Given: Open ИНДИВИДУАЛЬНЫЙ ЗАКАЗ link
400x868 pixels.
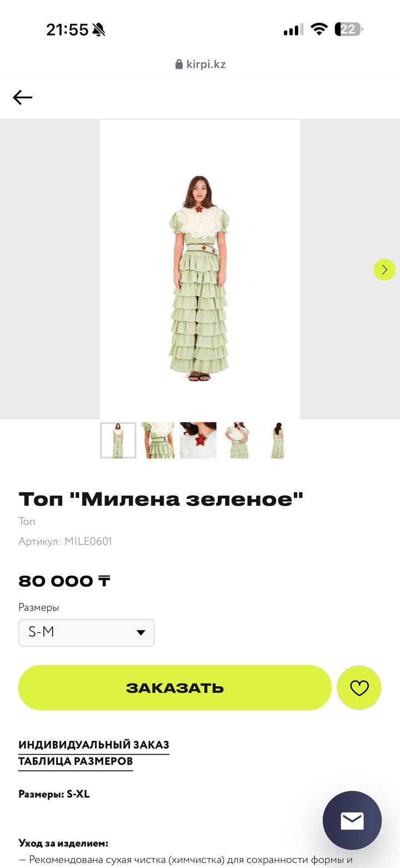Looking at the screenshot, I should pyautogui.click(x=94, y=745).
